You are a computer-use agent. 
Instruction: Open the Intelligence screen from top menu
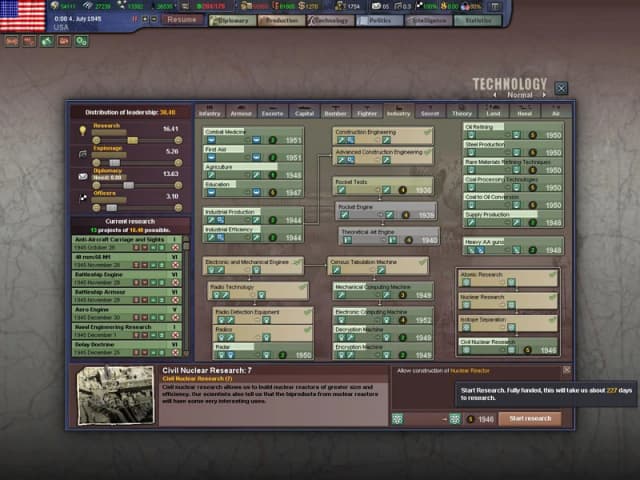point(429,20)
